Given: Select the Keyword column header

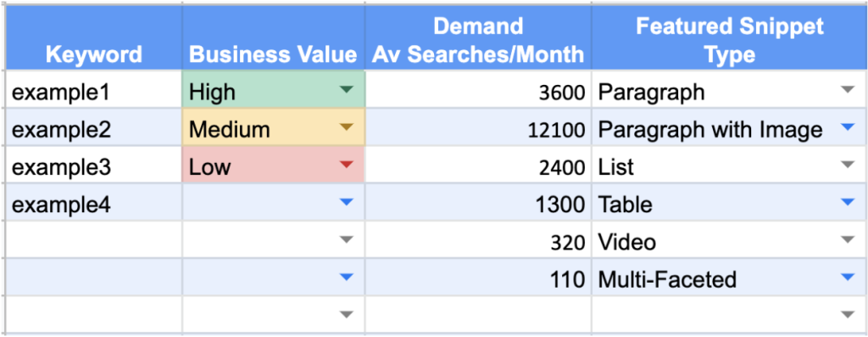Looking at the screenshot, I should [93, 38].
